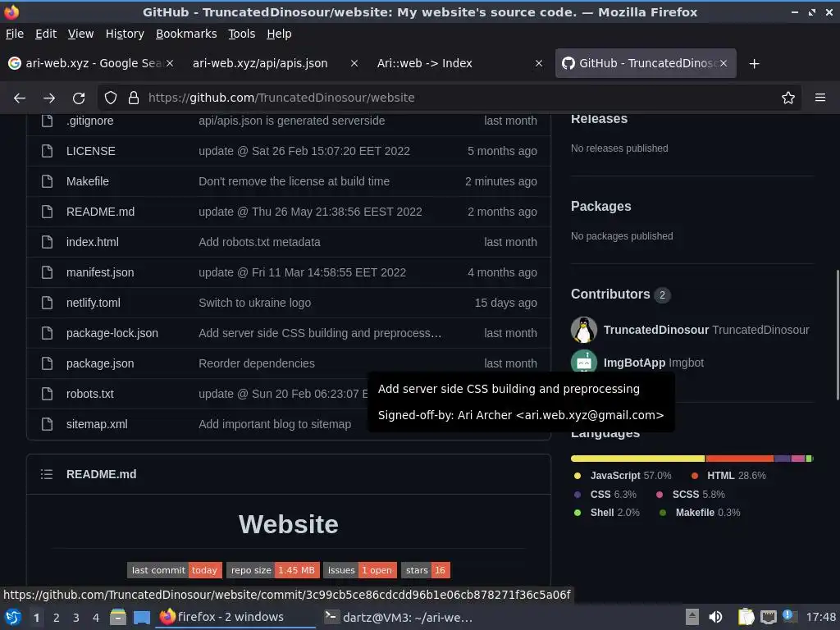The image size is (840, 630).
Task: Click the show desktop icon in taskbar
Action: click(141, 618)
